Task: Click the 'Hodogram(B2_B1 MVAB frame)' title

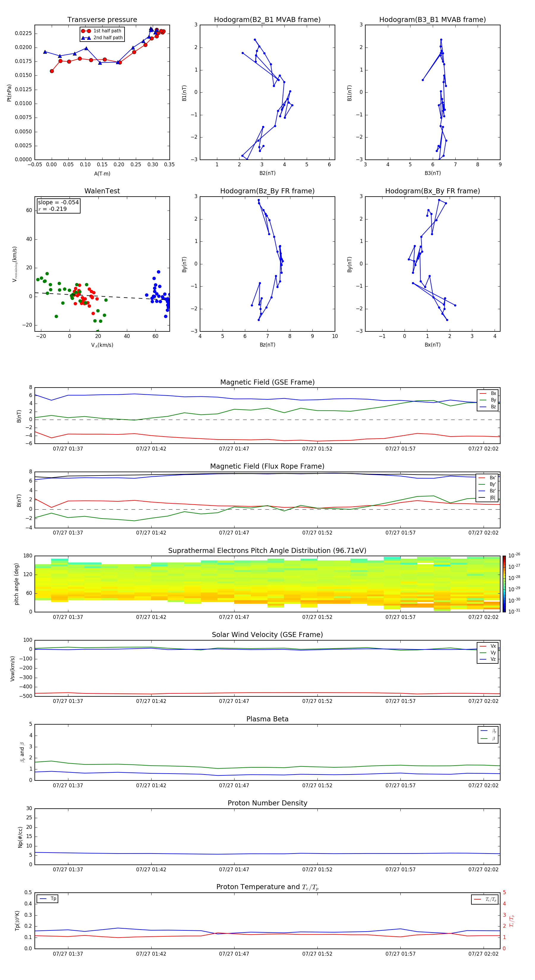Action: [x=267, y=20]
